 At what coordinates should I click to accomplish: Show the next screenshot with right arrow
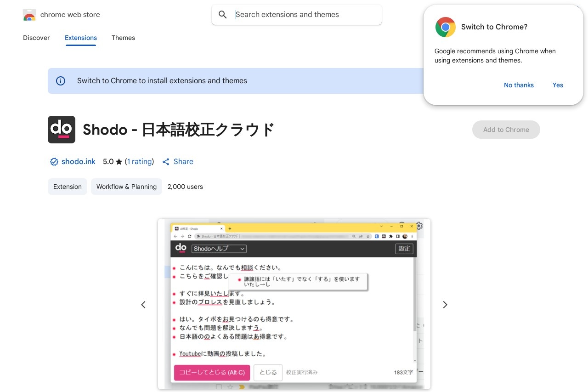coord(445,305)
